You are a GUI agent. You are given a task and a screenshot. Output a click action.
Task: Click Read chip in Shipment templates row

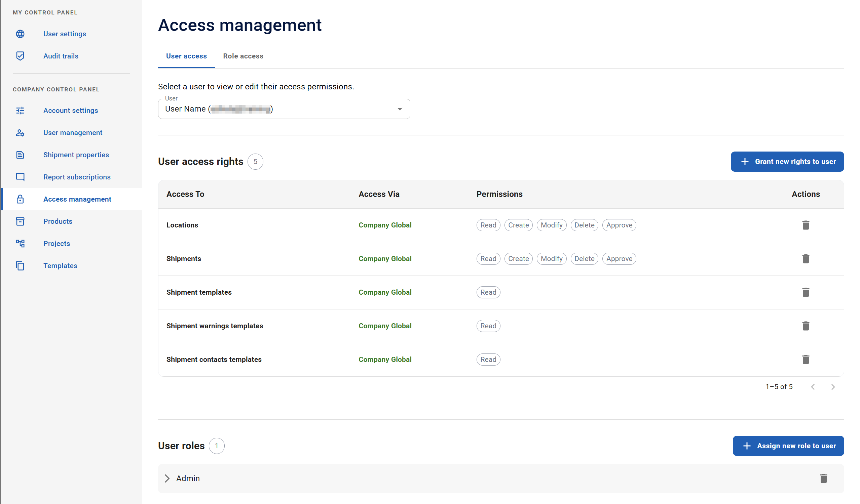click(488, 292)
